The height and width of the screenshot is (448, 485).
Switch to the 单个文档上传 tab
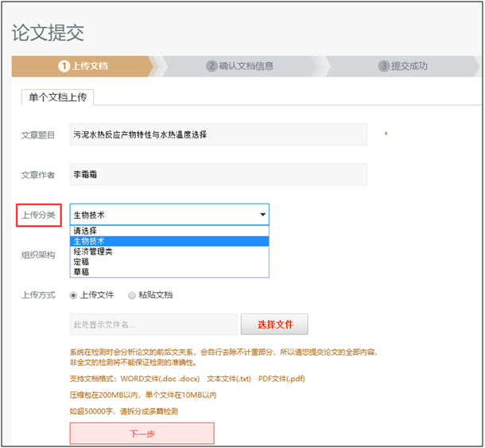[x=58, y=97]
